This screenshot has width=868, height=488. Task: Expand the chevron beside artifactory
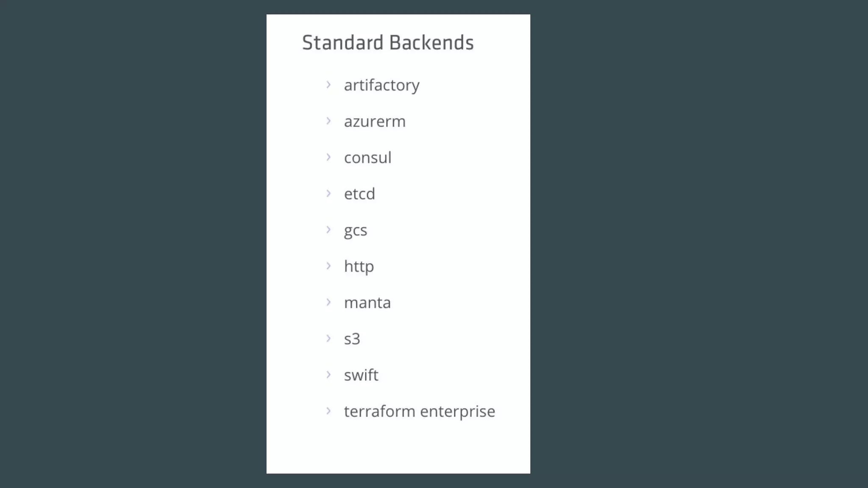tap(328, 85)
